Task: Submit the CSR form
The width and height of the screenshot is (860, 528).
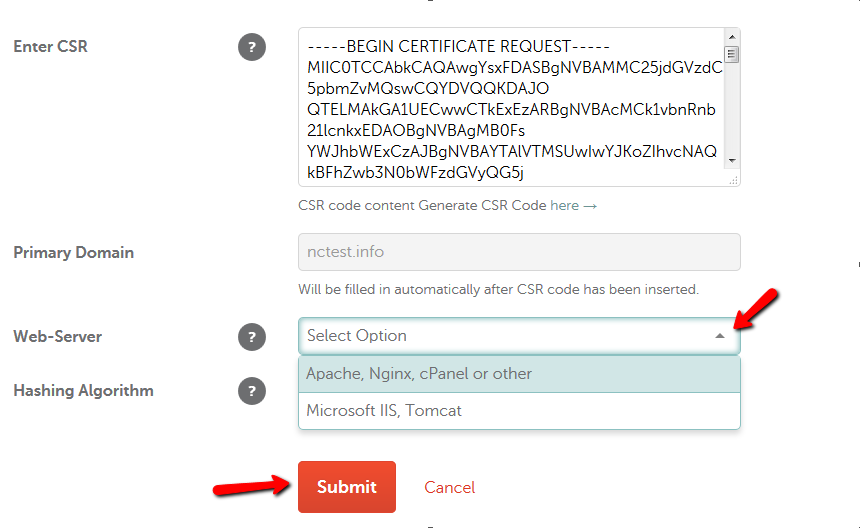Action: click(x=347, y=487)
